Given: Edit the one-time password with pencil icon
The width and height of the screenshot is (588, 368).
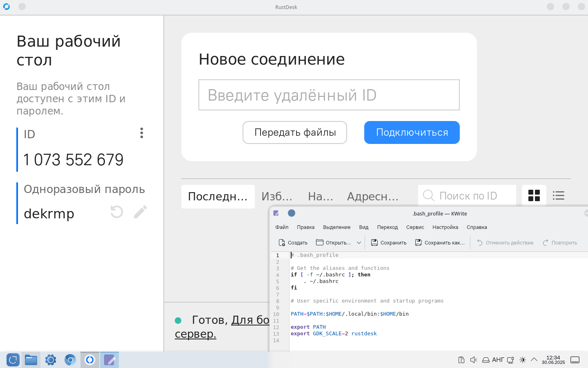Looking at the screenshot, I should click(x=140, y=212).
